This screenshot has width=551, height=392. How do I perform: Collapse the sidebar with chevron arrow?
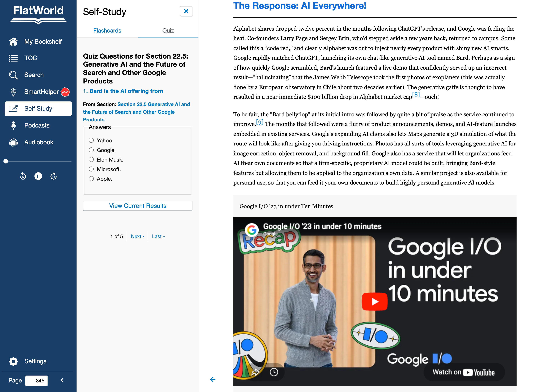(x=62, y=380)
